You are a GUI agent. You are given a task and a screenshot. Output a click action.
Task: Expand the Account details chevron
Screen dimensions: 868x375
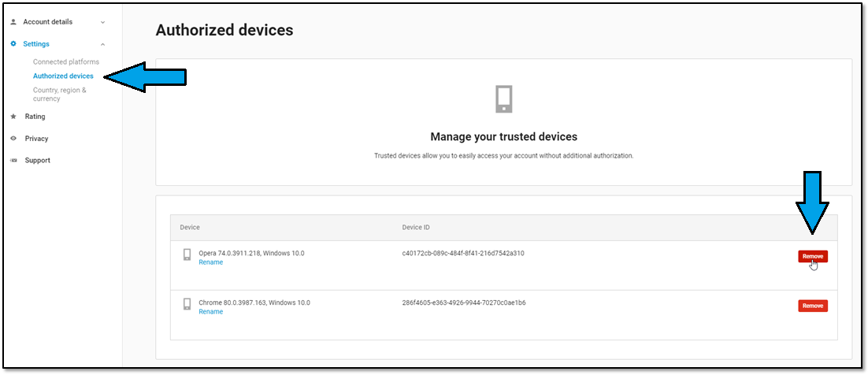[x=102, y=22]
